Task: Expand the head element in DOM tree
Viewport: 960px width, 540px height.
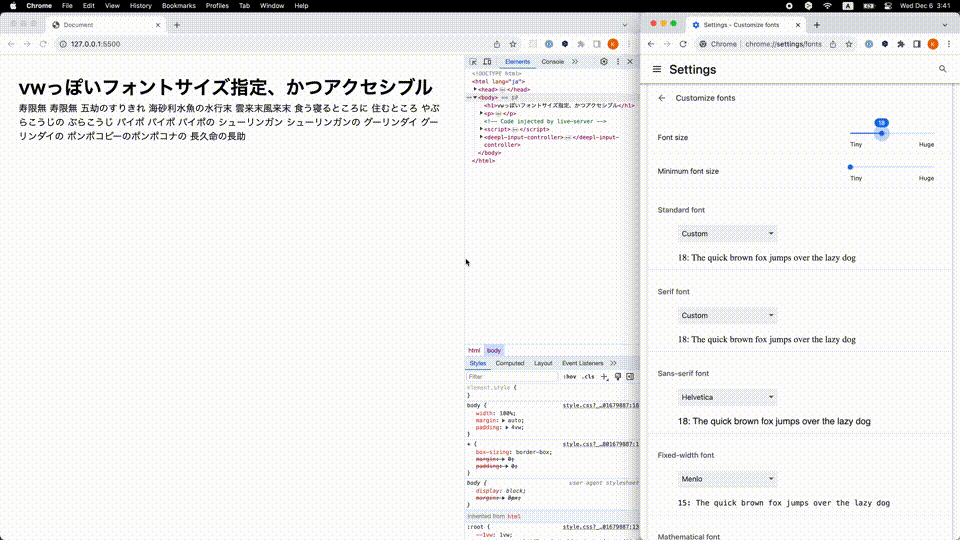Action: 476,89
